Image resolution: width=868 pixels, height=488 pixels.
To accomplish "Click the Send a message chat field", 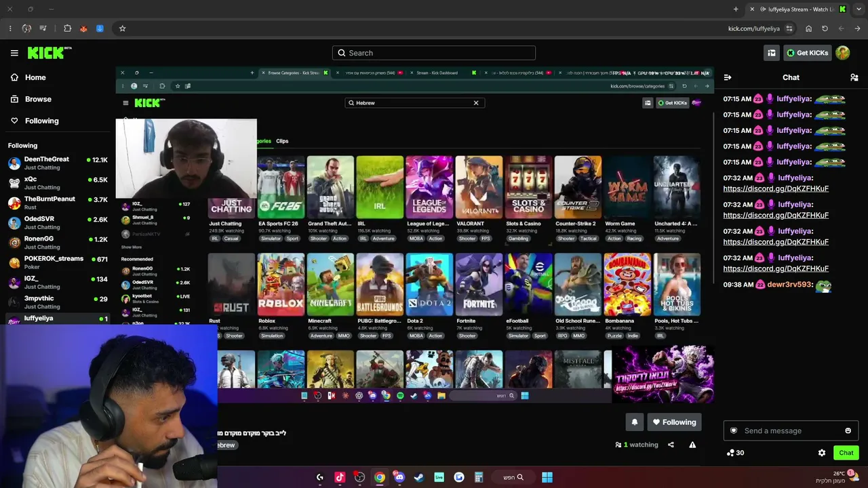I will coord(791,430).
